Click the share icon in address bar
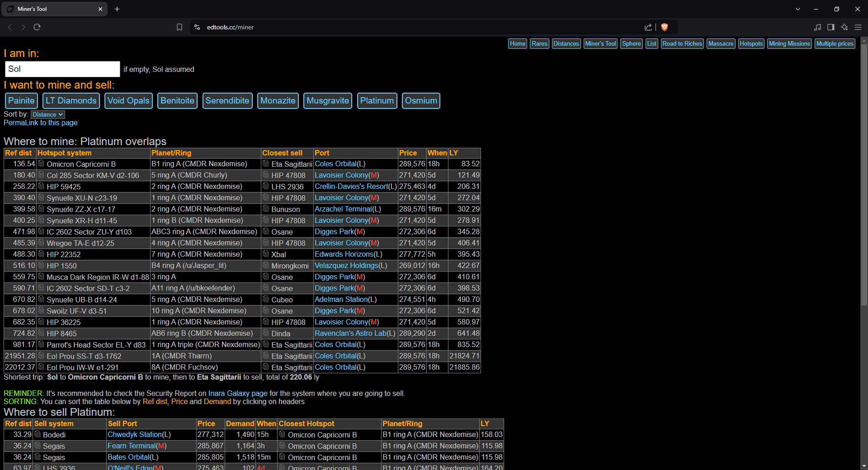Viewport: 868px width, 470px height. 648,27
